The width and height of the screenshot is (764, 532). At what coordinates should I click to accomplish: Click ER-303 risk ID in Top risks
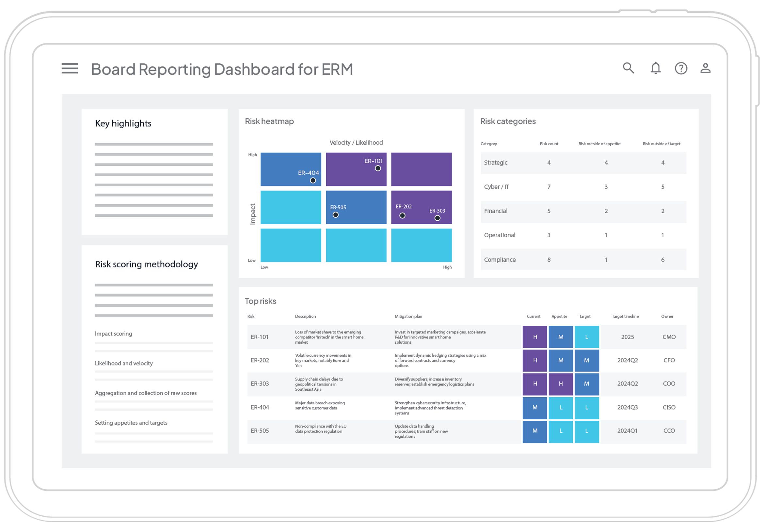click(260, 383)
